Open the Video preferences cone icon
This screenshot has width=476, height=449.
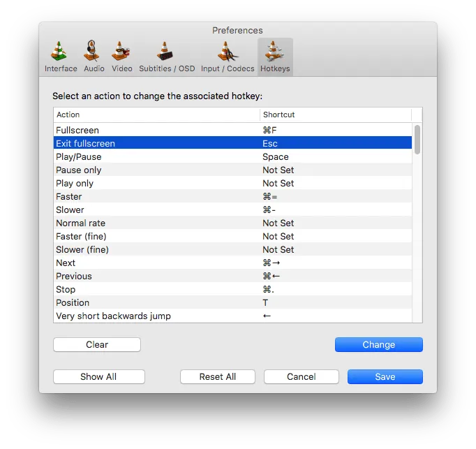(121, 51)
